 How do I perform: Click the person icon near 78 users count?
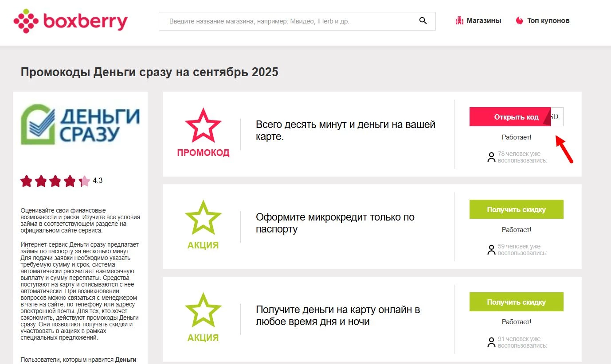click(491, 157)
